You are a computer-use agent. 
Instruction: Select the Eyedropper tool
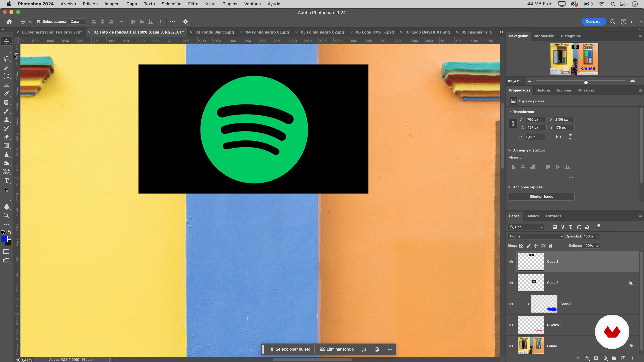[x=7, y=94]
